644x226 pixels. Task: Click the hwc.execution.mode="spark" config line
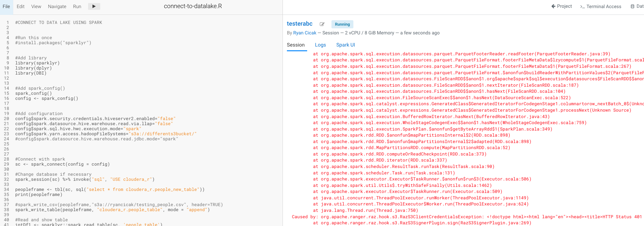tap(78, 129)
